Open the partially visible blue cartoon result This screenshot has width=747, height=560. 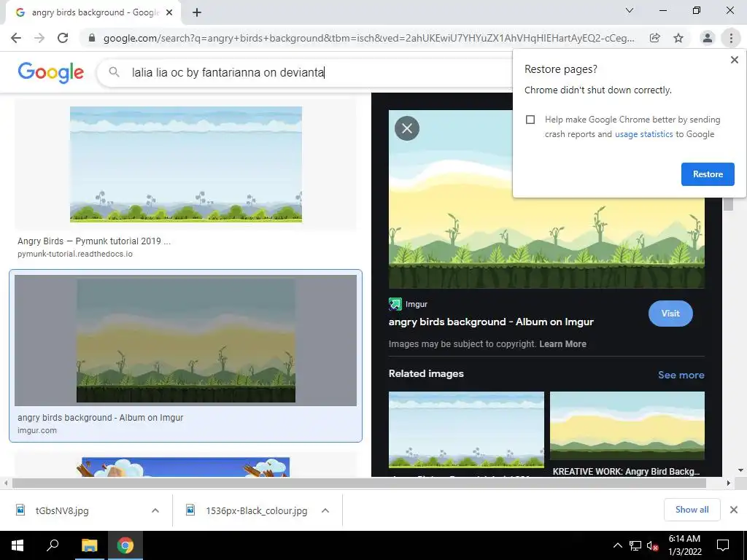(x=186, y=467)
